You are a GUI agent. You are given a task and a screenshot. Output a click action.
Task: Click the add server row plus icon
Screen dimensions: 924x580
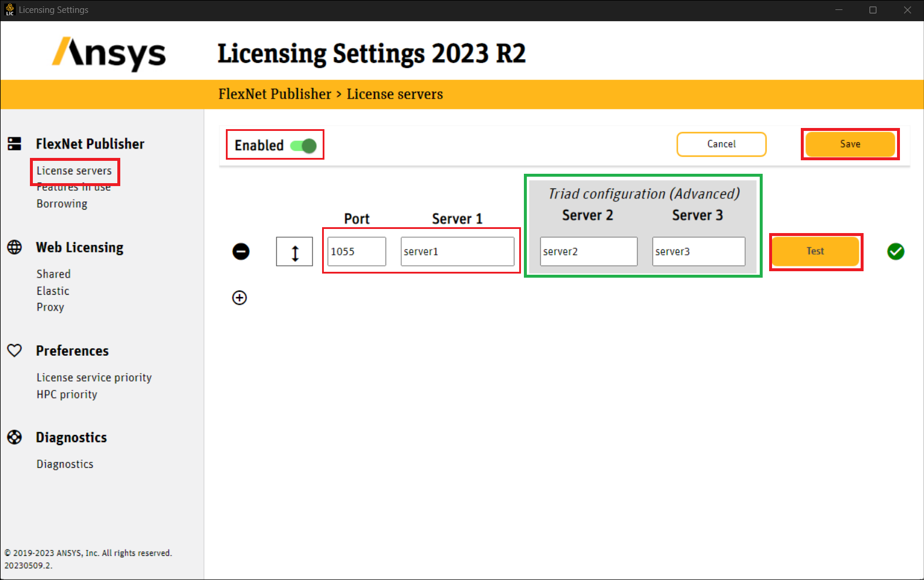pyautogui.click(x=239, y=298)
